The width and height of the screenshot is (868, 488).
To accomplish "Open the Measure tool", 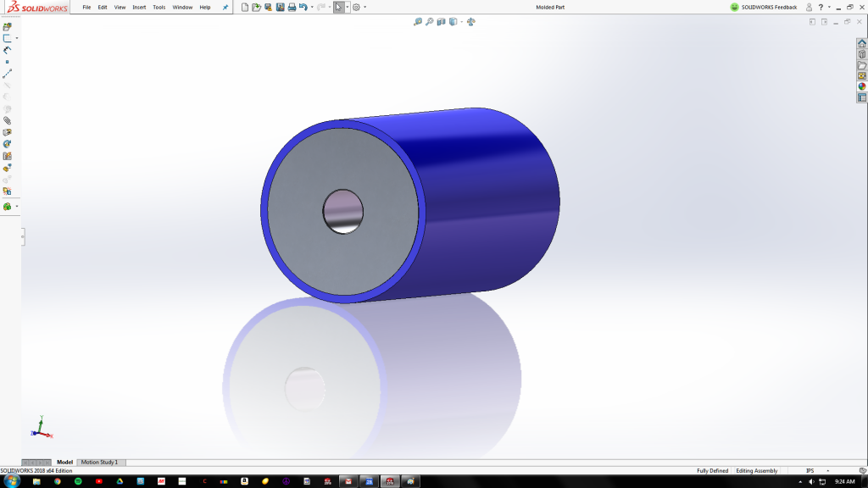I will pos(419,22).
